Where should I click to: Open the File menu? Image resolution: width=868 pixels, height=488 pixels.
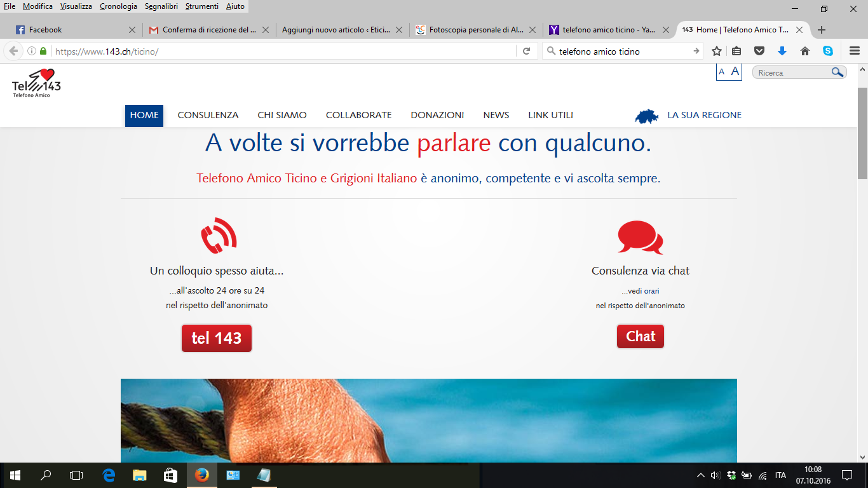(x=10, y=6)
